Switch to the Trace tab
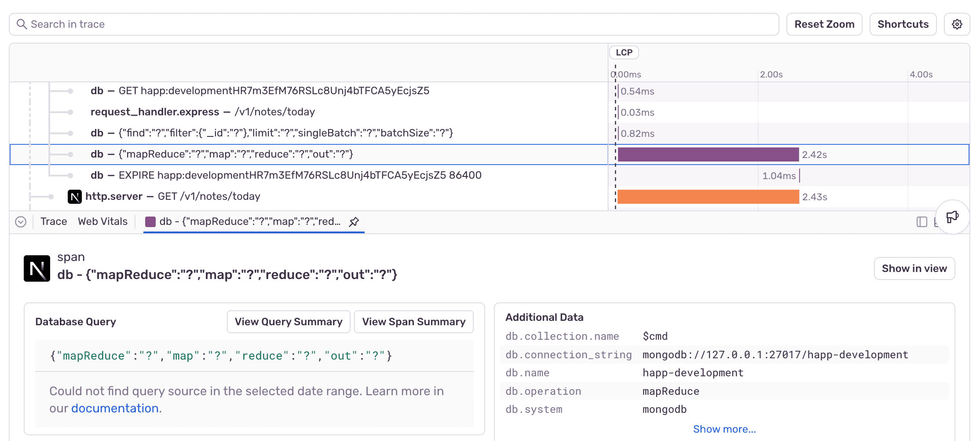The width and height of the screenshot is (980, 441). (x=54, y=221)
